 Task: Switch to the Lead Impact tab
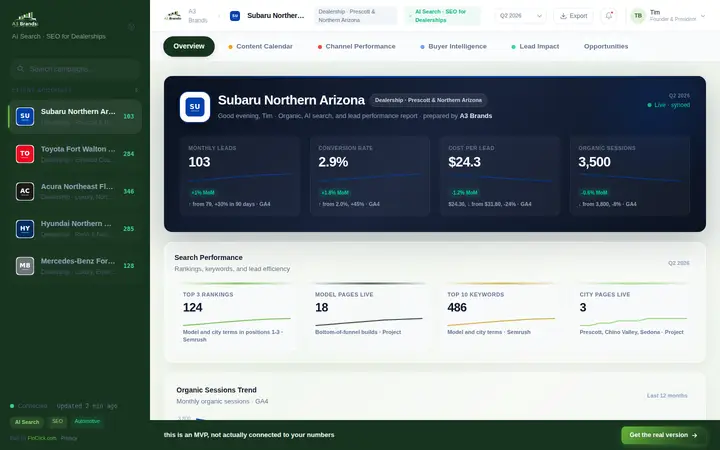click(x=535, y=46)
